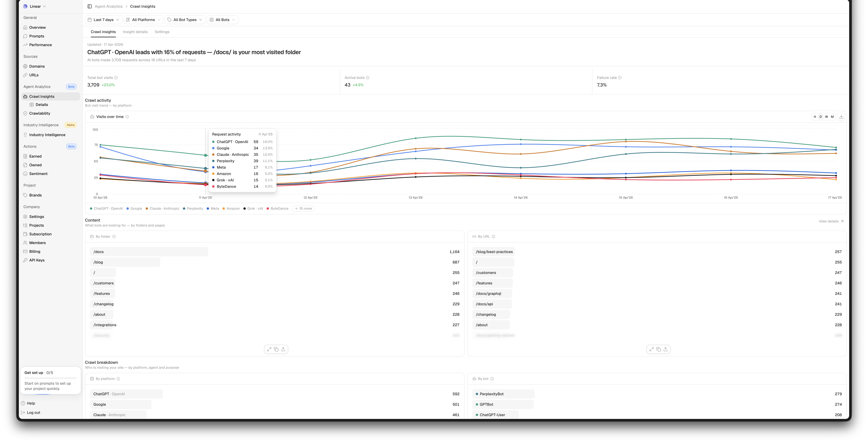Select Hourly granularity on the chart
Image resolution: width=868 pixels, height=443 pixels.
(x=815, y=116)
